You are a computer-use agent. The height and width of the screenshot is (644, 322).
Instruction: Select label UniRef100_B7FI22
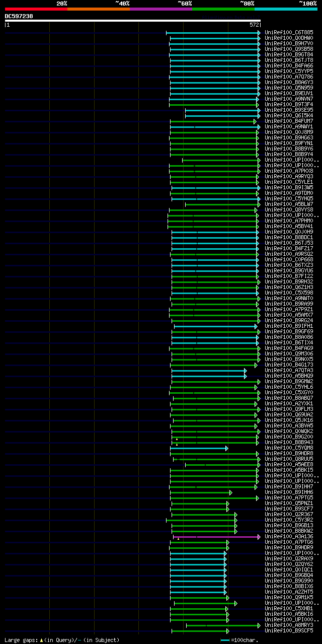290,276
